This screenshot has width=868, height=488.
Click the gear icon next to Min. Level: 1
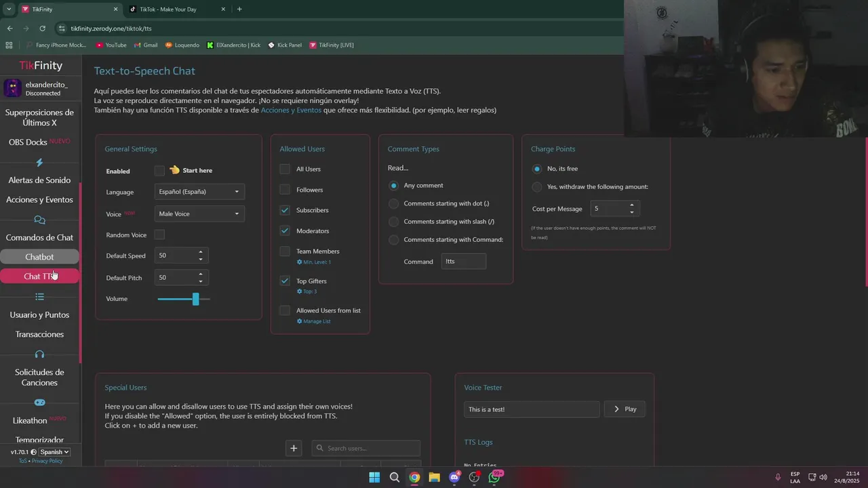[300, 262]
